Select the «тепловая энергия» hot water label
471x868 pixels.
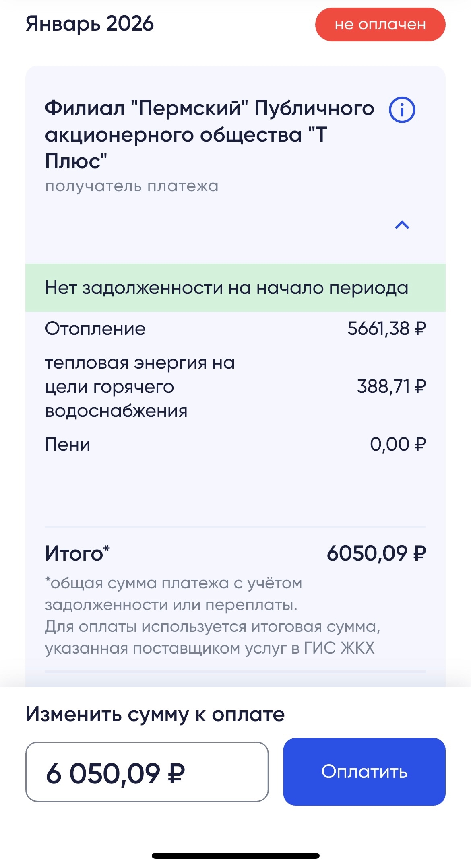tap(140, 387)
